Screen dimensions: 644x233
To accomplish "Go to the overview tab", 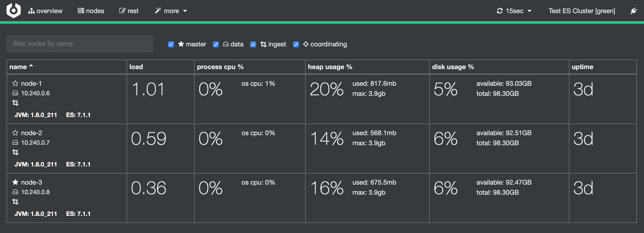I will [x=45, y=11].
